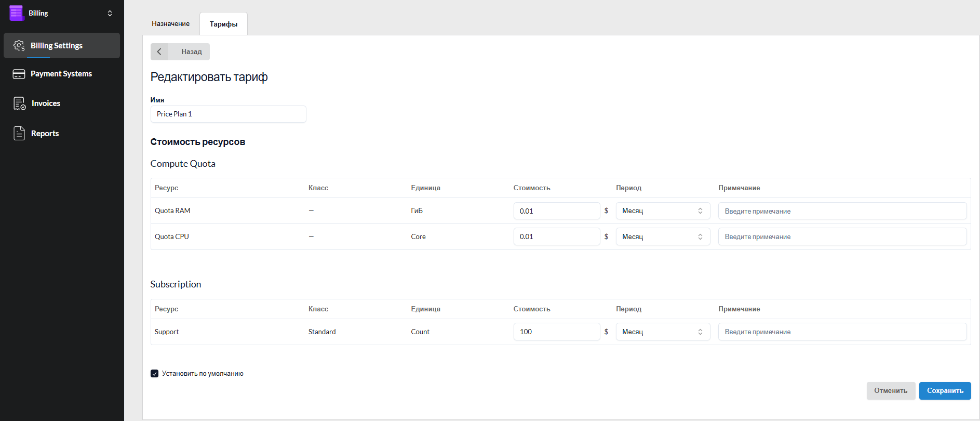Click the Count unit cell
Viewport: 980px width, 421px height.
click(x=420, y=332)
